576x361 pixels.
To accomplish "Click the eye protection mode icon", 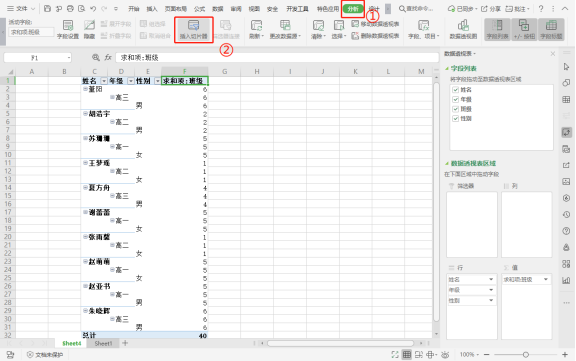I will [x=445, y=354].
